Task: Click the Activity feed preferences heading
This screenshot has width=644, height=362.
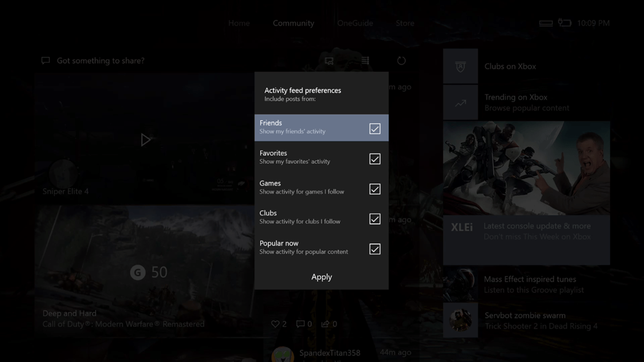Action: click(x=303, y=90)
